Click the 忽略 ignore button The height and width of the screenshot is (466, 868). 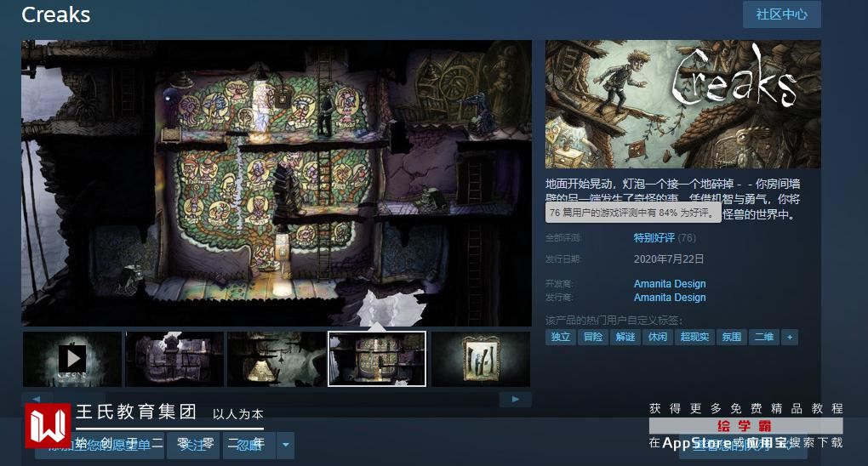tap(249, 445)
